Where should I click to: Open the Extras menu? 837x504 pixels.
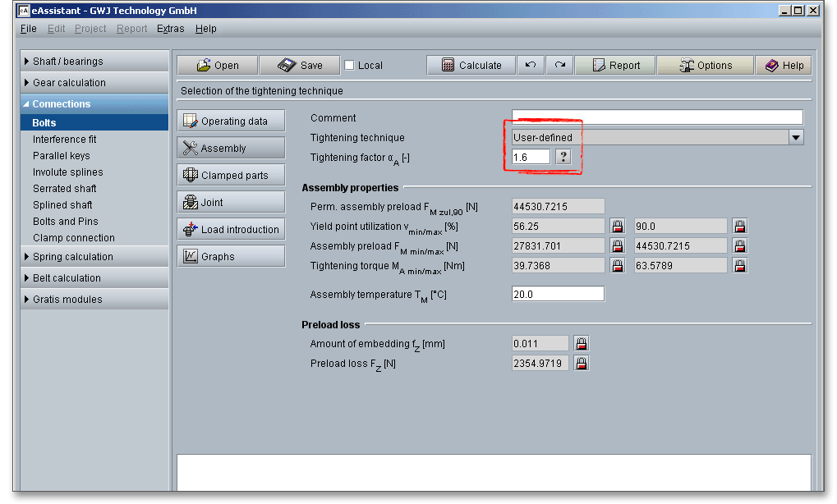click(171, 29)
